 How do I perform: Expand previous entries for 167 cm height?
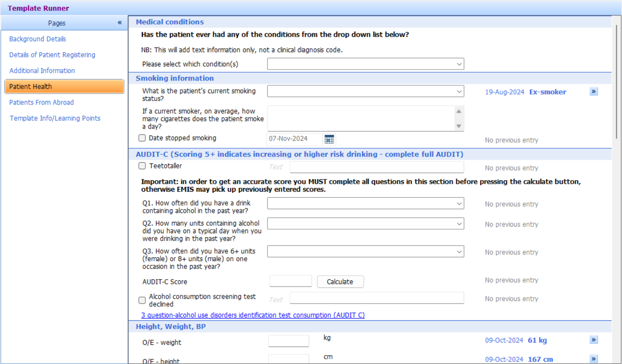click(x=594, y=359)
